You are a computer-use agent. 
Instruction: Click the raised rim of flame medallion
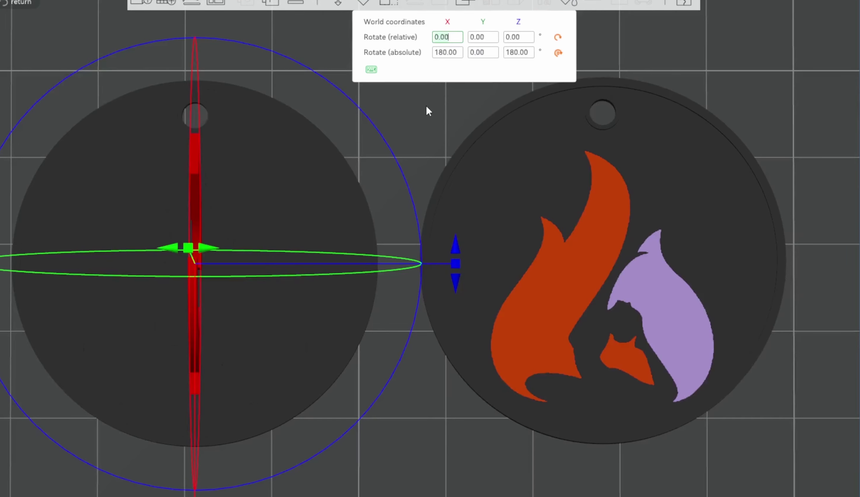click(782, 262)
